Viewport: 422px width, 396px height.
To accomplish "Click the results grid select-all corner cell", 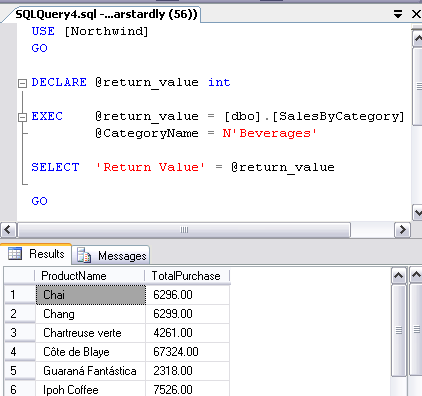I will coord(19,276).
